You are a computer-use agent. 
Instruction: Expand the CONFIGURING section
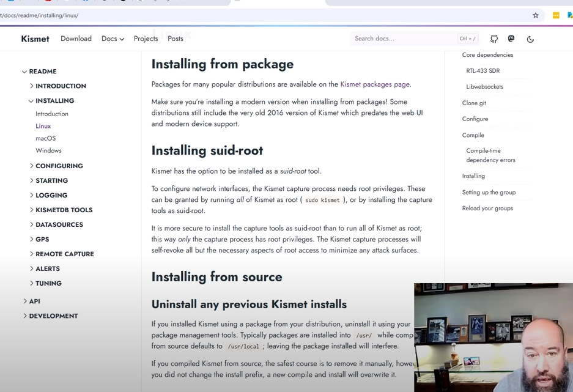click(56, 166)
